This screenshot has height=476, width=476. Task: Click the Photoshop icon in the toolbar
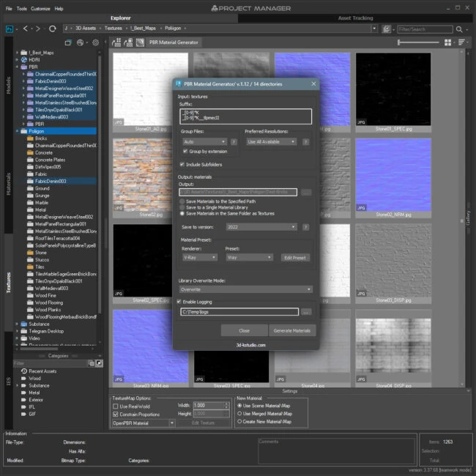(10, 29)
